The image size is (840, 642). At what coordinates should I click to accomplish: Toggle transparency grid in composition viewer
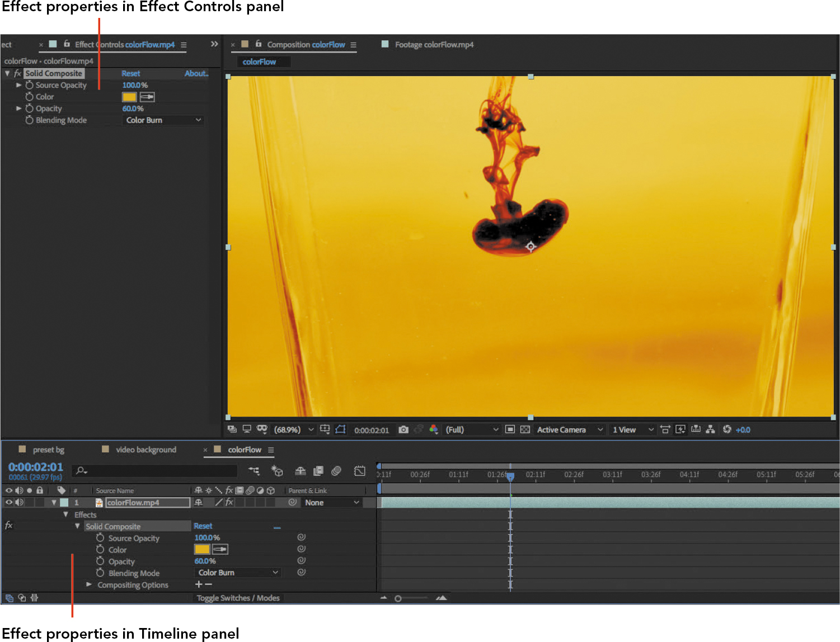click(525, 429)
